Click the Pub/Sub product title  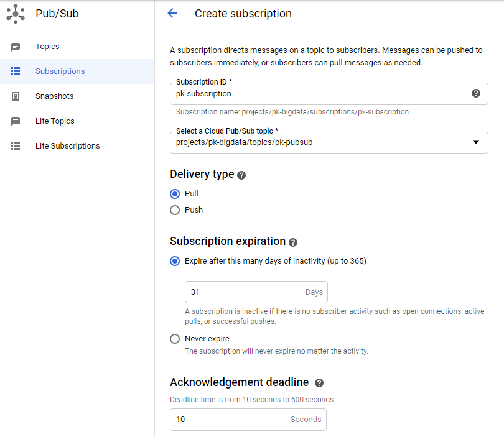(x=57, y=14)
